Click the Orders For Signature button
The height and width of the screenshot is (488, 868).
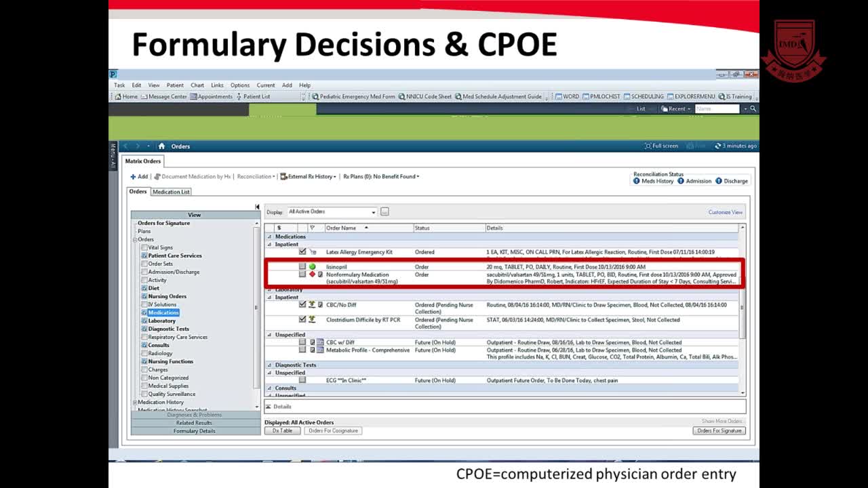point(719,431)
